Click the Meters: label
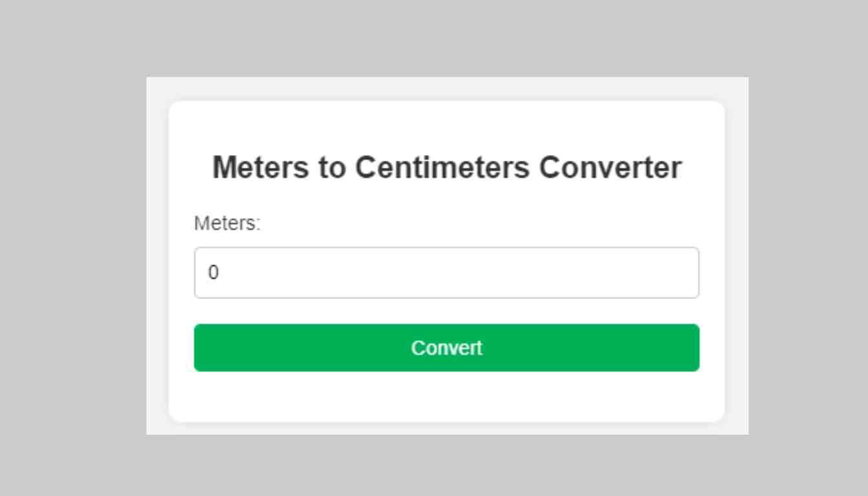Image resolution: width=868 pixels, height=496 pixels. (x=225, y=223)
